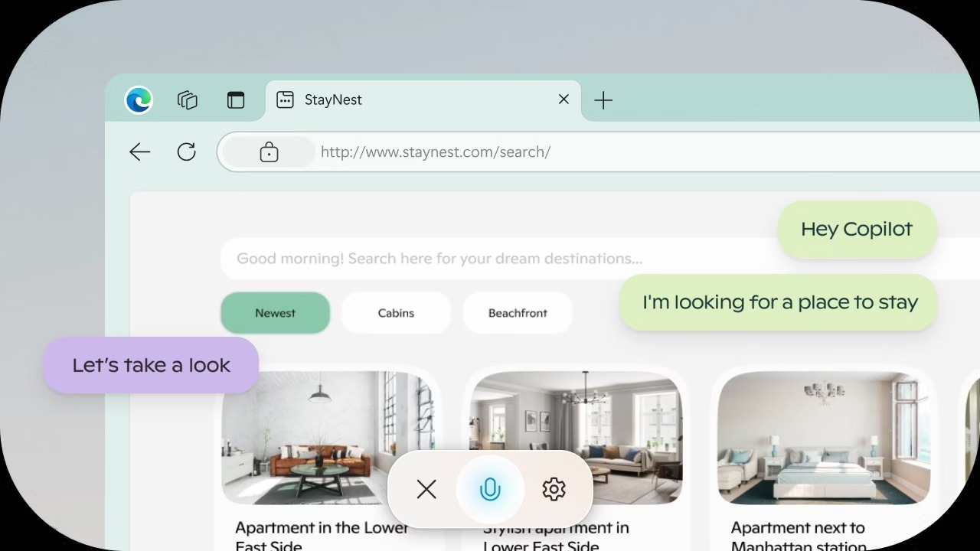980x551 pixels.
Task: Open the tab actions menu icon
Action: point(236,99)
